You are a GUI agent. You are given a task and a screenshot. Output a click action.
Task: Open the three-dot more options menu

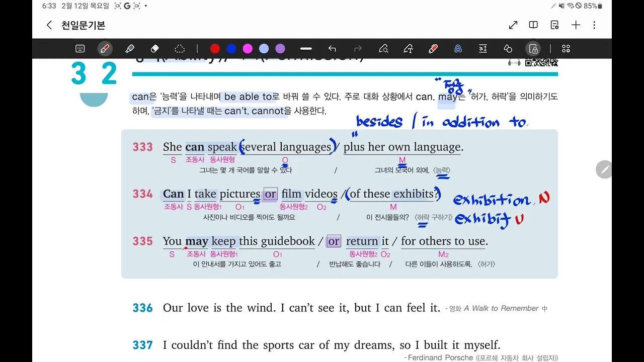594,25
